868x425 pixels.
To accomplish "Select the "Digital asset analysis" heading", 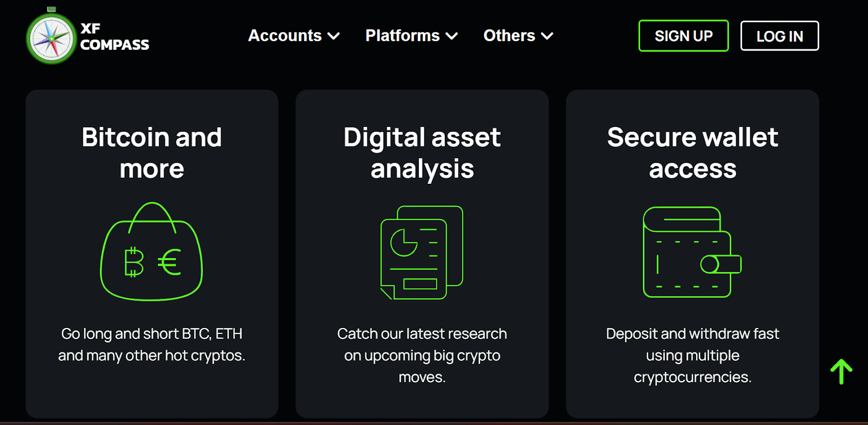I will pos(422,153).
